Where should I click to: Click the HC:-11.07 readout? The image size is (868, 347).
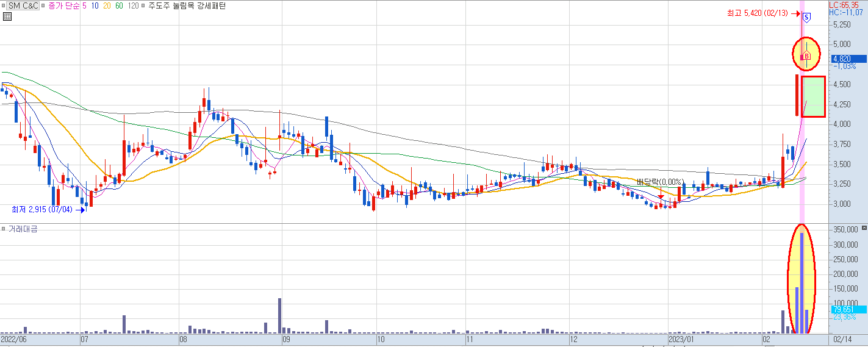click(x=845, y=12)
